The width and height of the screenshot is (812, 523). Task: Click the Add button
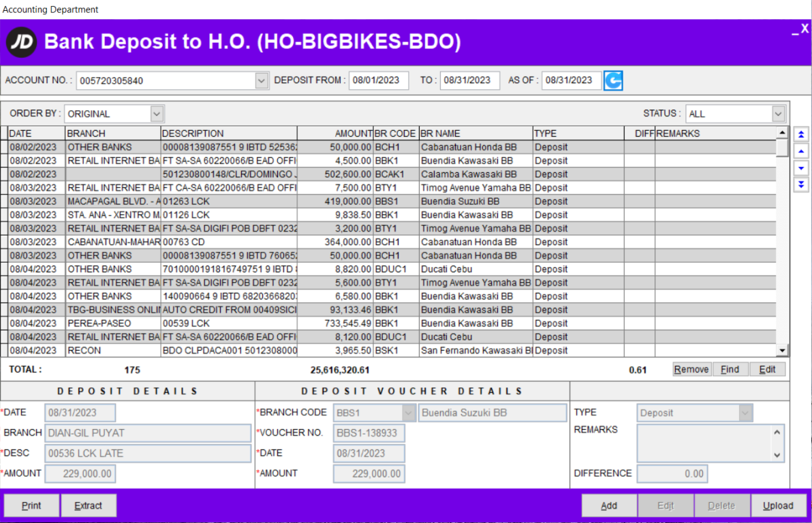pyautogui.click(x=609, y=505)
